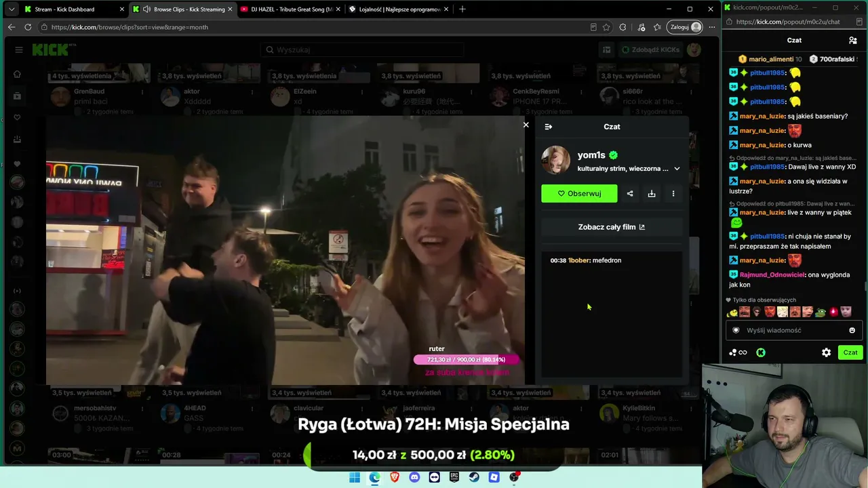Open the chat users list icon
This screenshot has width=868, height=488.
[x=852, y=40]
